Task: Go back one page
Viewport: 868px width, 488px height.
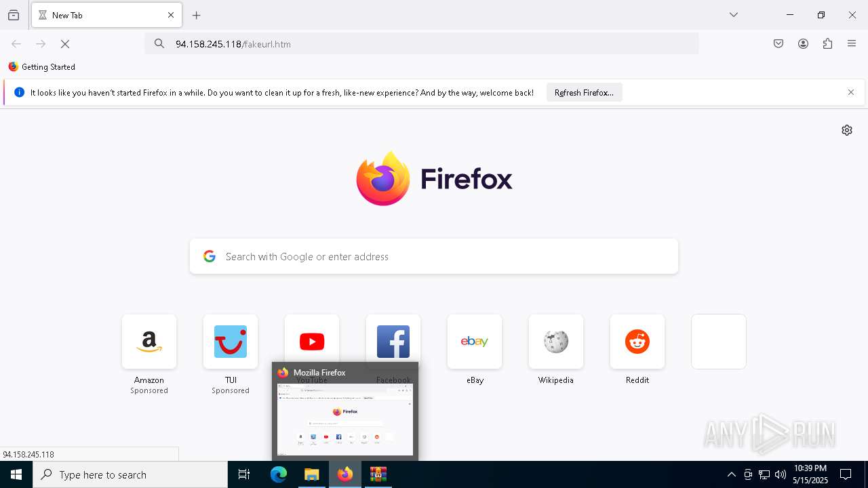Action: [x=16, y=44]
